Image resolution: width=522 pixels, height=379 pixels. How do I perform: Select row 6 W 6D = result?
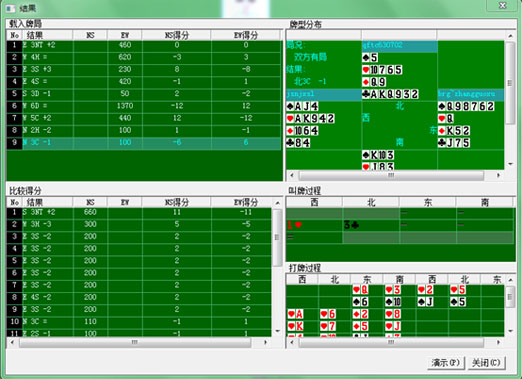click(144, 106)
